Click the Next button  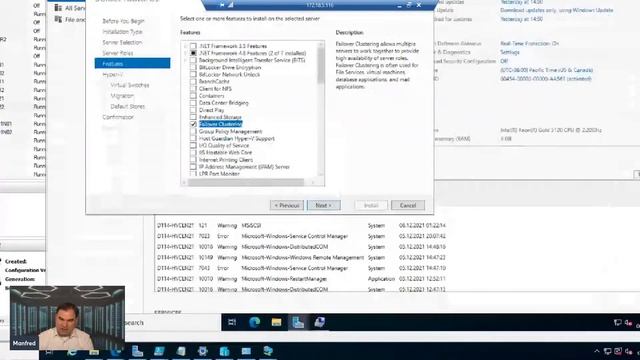324,205
